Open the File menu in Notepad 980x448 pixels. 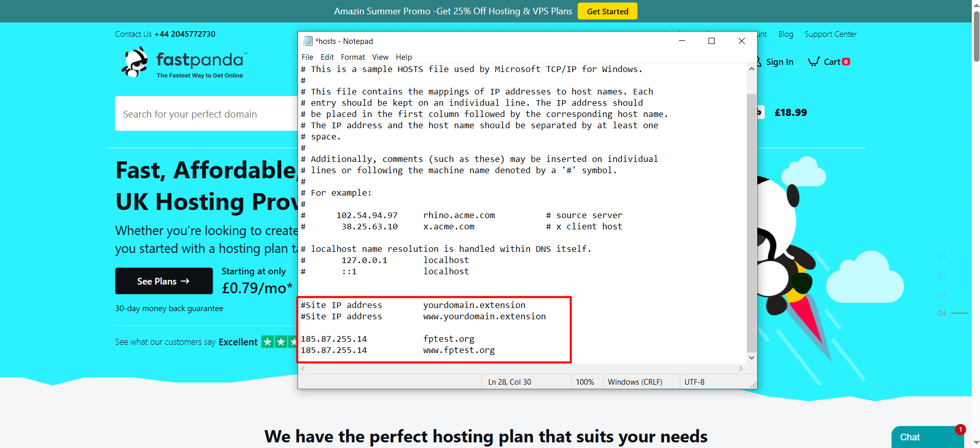pos(307,57)
